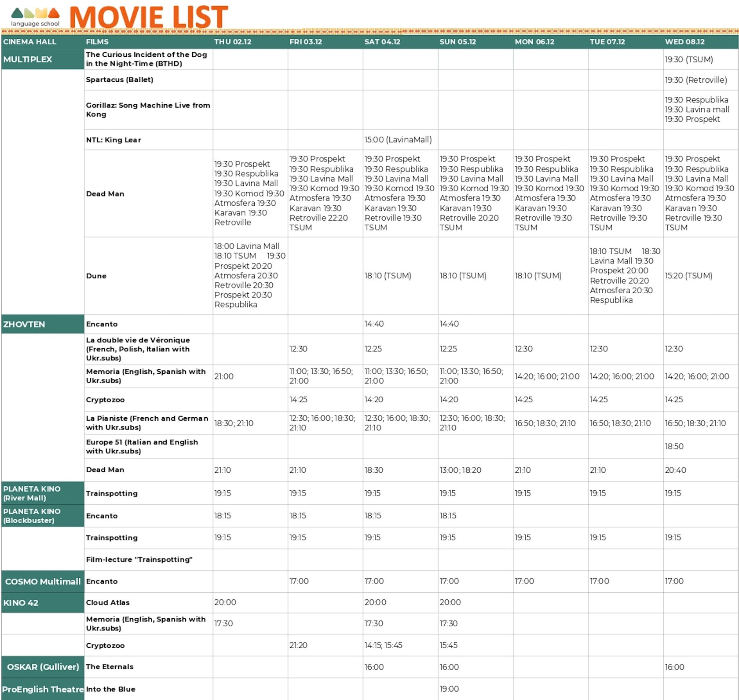Screen dimensions: 739x700
Task: Click the Cloud Atlas 20:00 Thursday showtime
Action: [225, 602]
